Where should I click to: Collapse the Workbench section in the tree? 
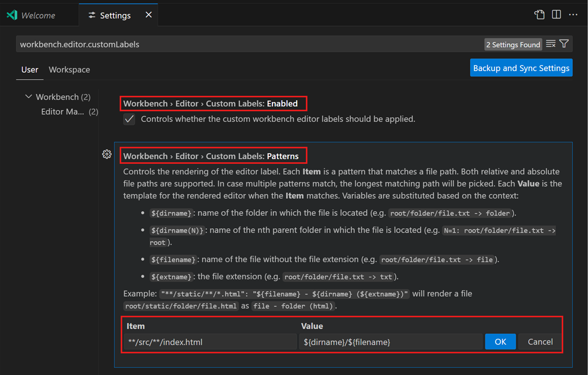(29, 96)
